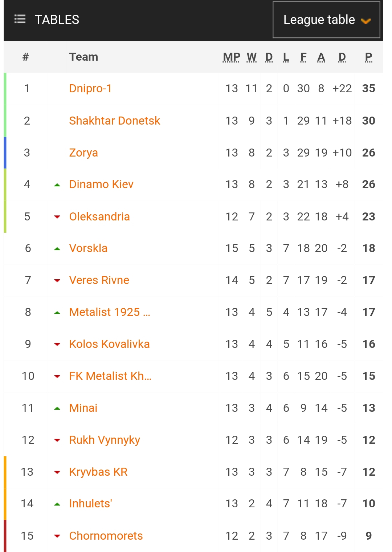The height and width of the screenshot is (552, 392).
Task: Click the Team column header
Action: [x=83, y=57]
